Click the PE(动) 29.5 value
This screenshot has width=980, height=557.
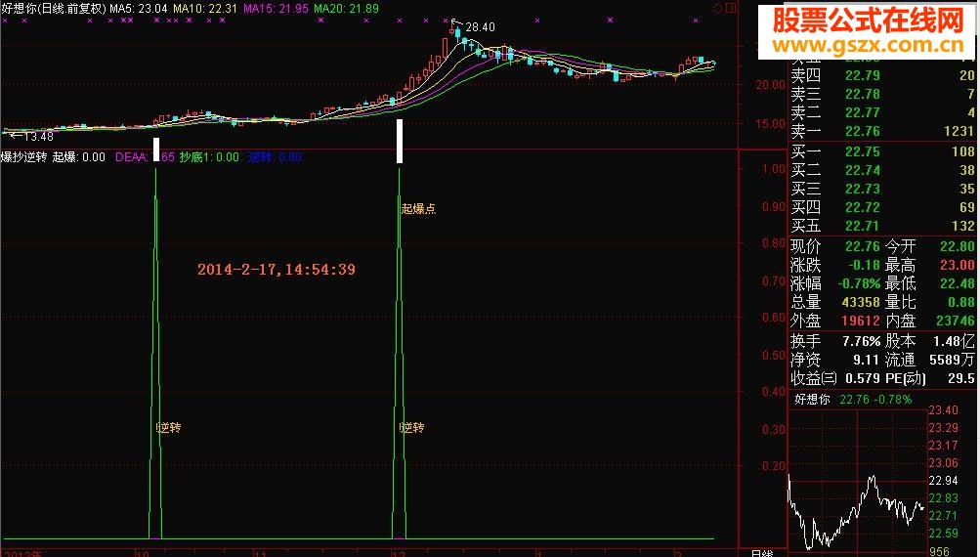tap(961, 379)
